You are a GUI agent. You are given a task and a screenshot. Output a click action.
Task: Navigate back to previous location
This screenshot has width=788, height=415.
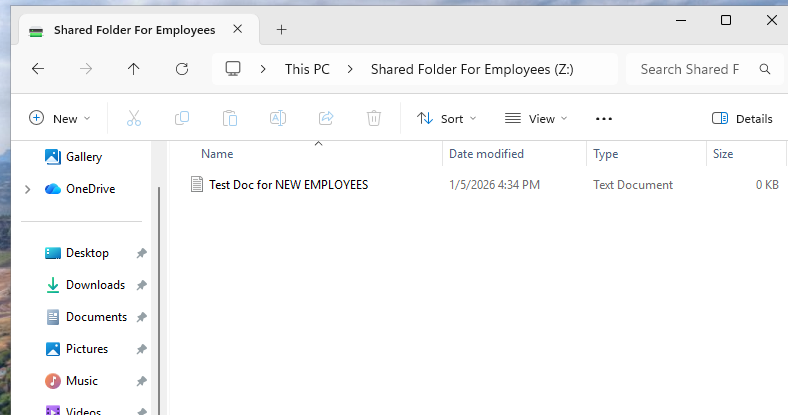[x=38, y=69]
